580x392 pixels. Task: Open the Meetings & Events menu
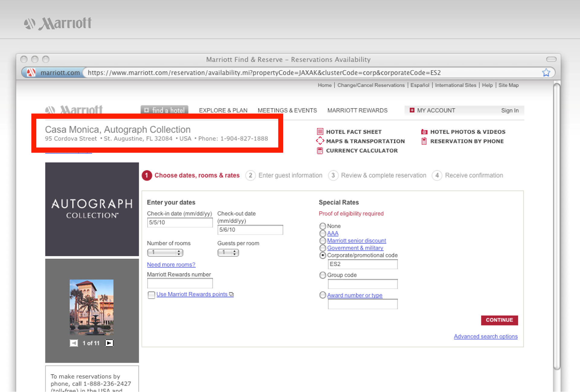coord(287,110)
